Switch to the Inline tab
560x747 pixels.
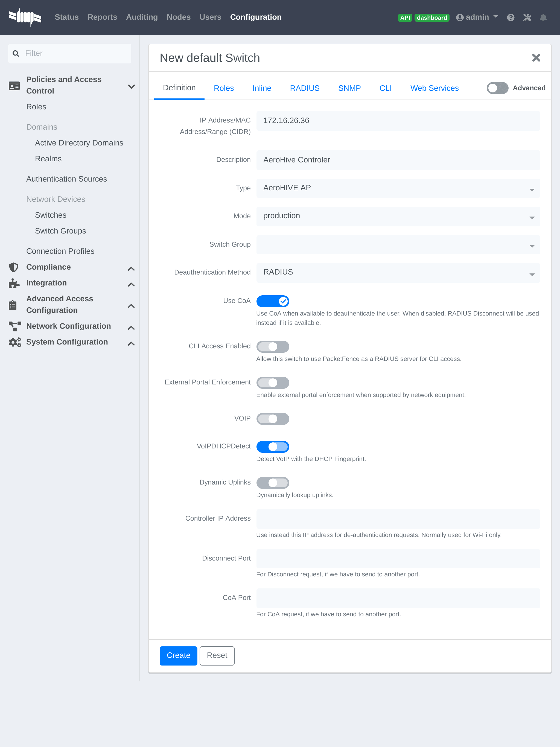(262, 88)
